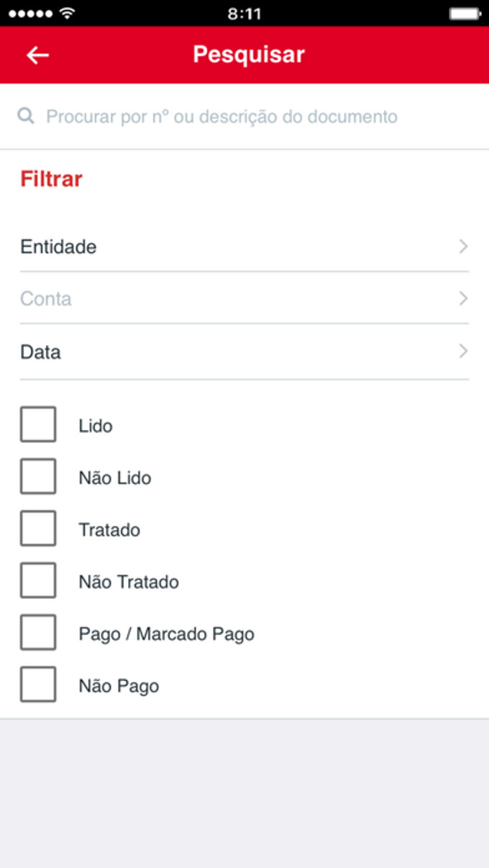Enable the Pago / Marcado Pago filter
The image size is (489, 868).
[x=38, y=632]
